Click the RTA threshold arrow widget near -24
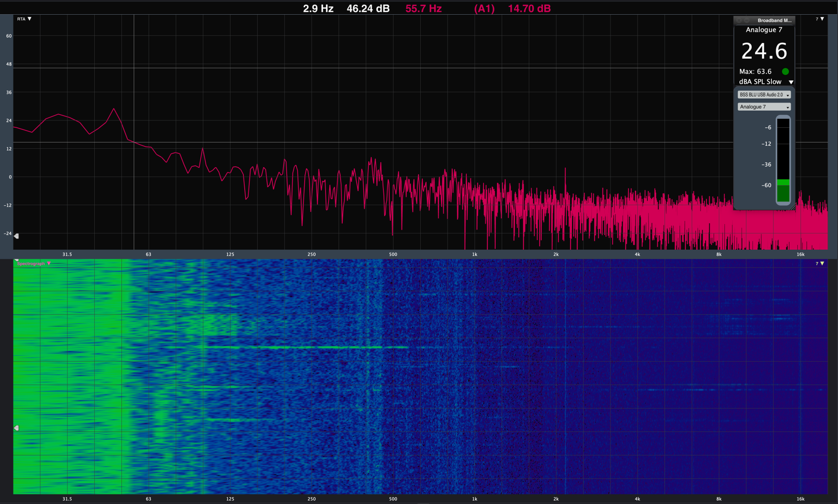838x504 pixels. pos(16,236)
